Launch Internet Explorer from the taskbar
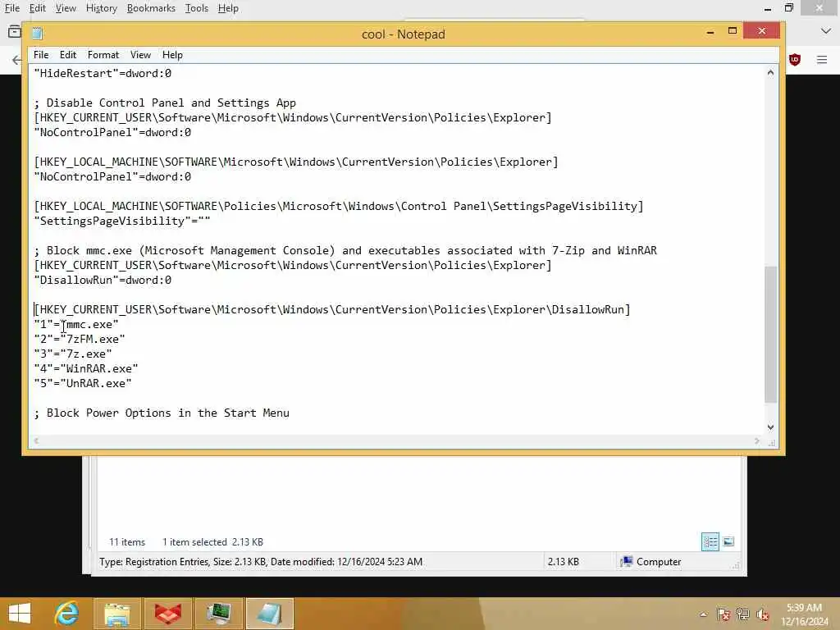Image resolution: width=840 pixels, height=630 pixels. [67, 614]
